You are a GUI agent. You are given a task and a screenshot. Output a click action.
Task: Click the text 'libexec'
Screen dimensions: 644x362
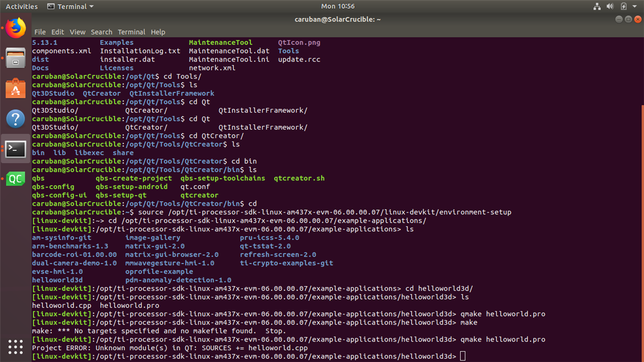pos(89,153)
